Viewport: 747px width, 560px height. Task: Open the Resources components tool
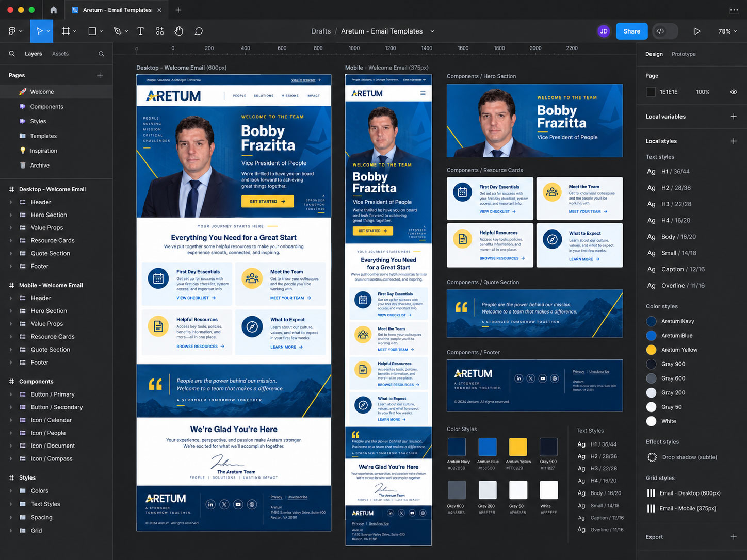(x=160, y=31)
